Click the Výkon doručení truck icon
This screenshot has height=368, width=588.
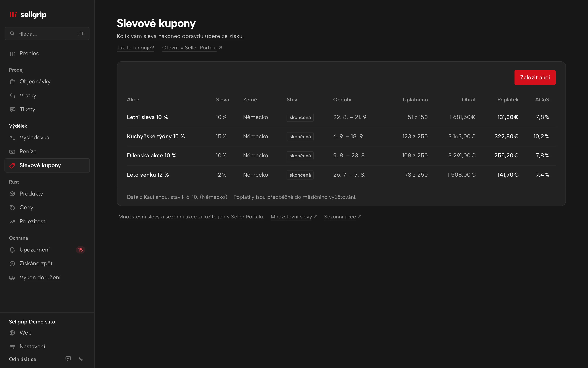(x=12, y=278)
